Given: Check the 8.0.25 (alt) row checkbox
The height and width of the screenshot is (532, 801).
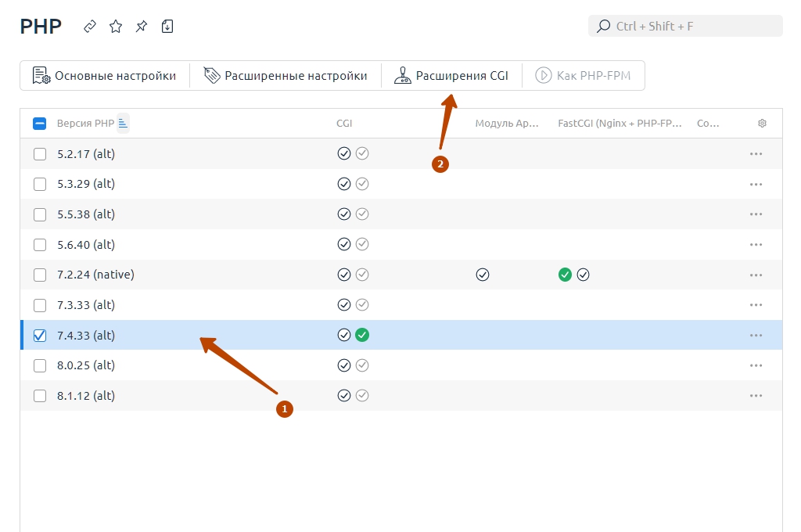Looking at the screenshot, I should click(x=40, y=365).
